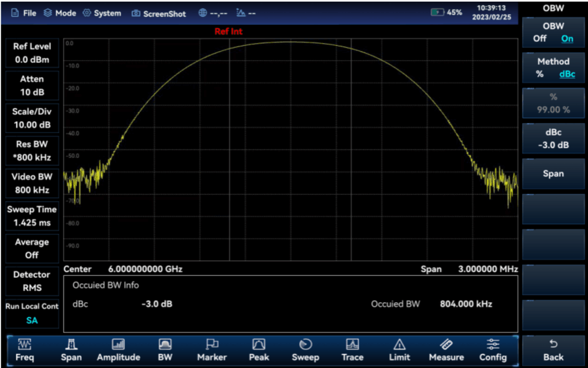Toggle OBW Off/On softkey
The height and width of the screenshot is (368, 588).
pos(553,32)
